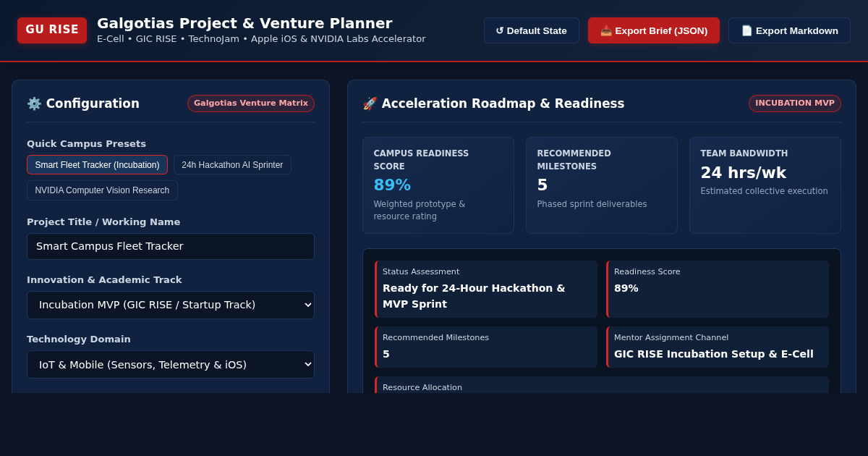Click the rocket icon beside Acceleration Roadmap
The height and width of the screenshot is (456, 868).
pos(370,104)
